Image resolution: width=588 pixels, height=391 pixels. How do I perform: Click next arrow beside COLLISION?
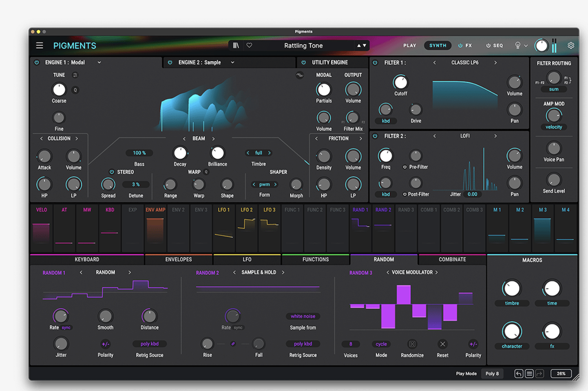(77, 139)
